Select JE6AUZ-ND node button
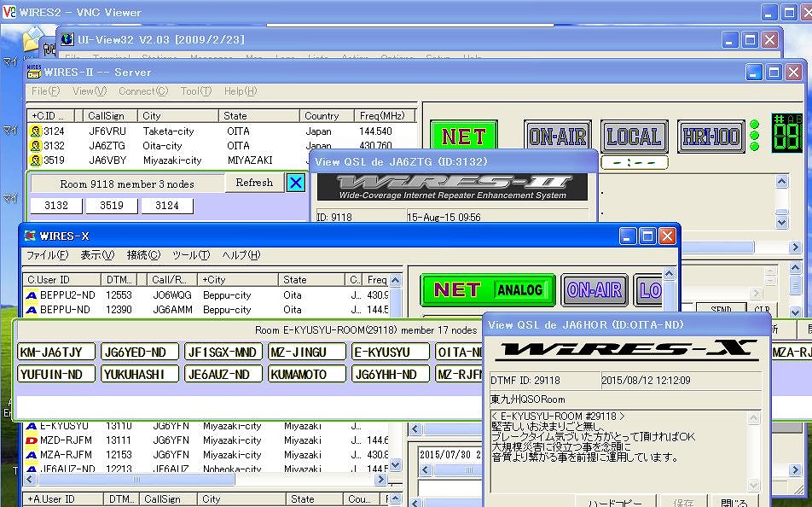The width and height of the screenshot is (812, 507). click(x=223, y=374)
